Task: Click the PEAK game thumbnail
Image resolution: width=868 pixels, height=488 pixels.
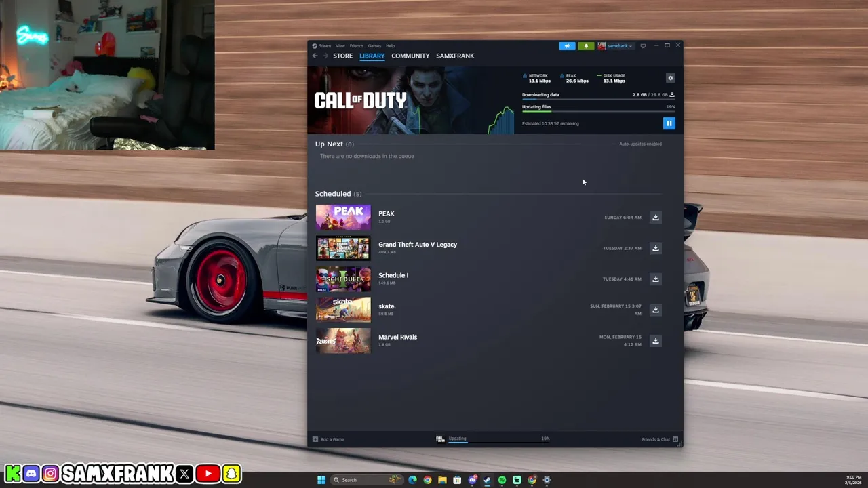Action: tap(343, 218)
